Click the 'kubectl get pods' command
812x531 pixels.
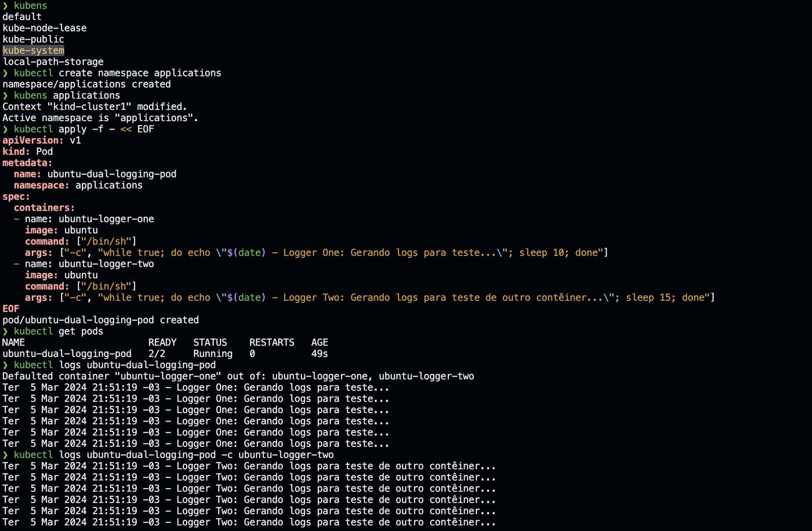[x=58, y=331]
